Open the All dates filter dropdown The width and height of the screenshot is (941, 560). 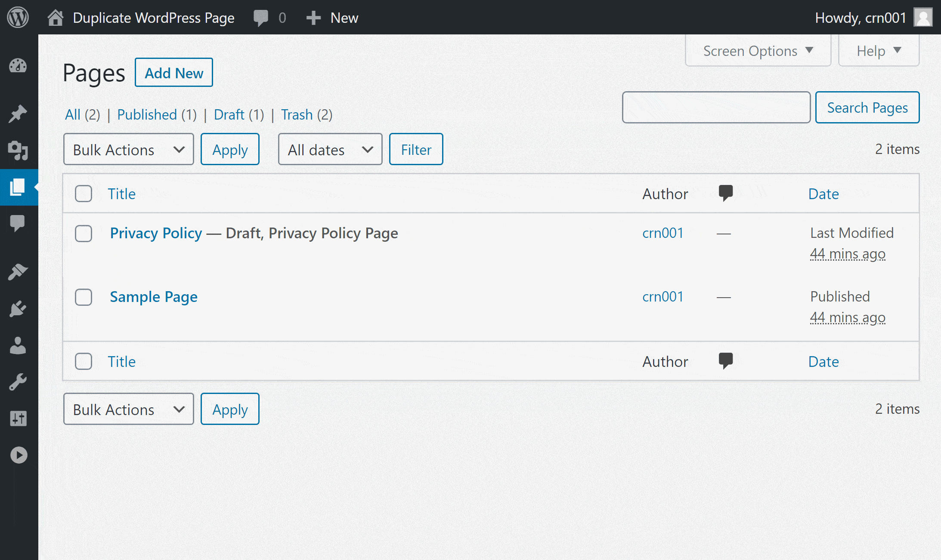(330, 149)
